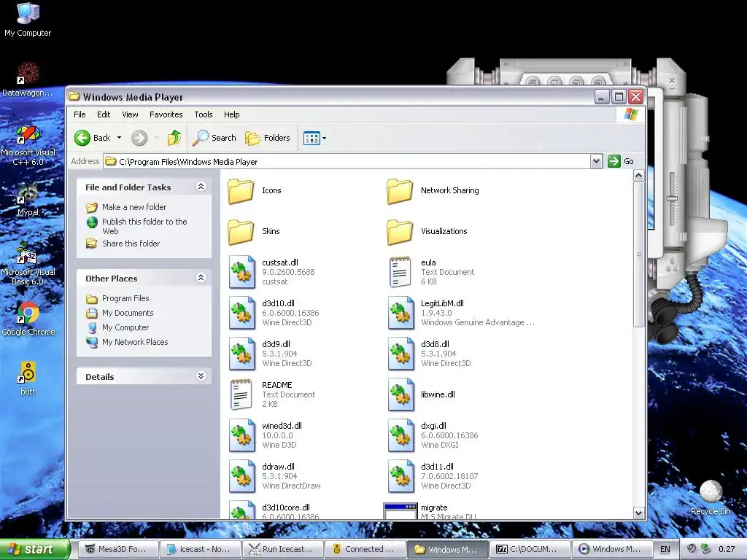Select Microsoft Visual Basic 6.0 shortcut
This screenshot has width=747, height=560.
[x=28, y=263]
